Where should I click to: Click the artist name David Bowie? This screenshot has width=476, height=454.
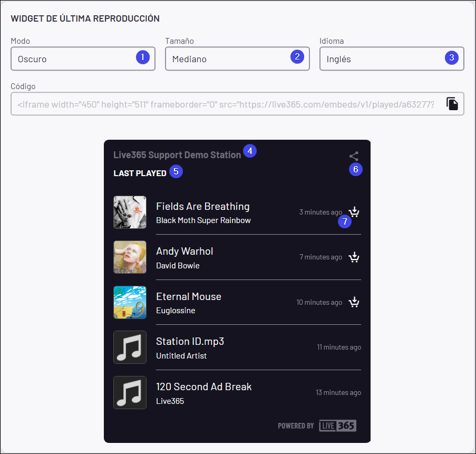coord(178,265)
